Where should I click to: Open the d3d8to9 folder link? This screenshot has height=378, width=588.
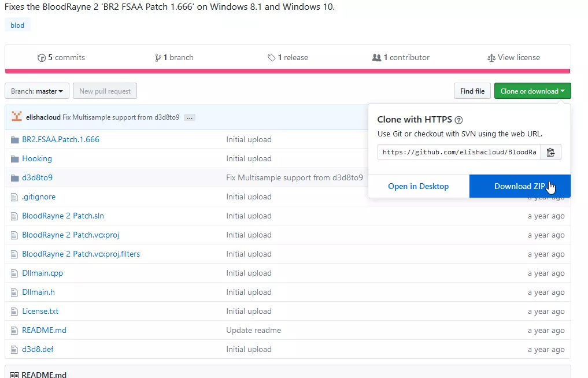tap(37, 178)
